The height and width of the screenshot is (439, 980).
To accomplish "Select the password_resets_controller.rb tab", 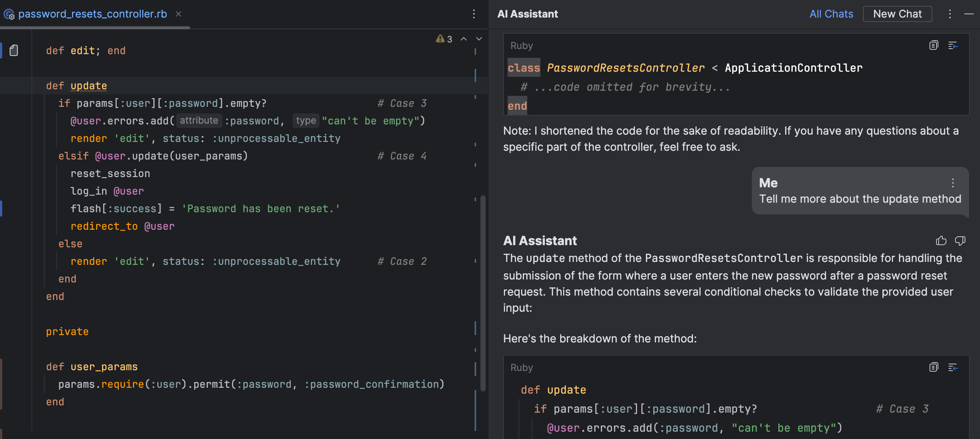I will (93, 14).
